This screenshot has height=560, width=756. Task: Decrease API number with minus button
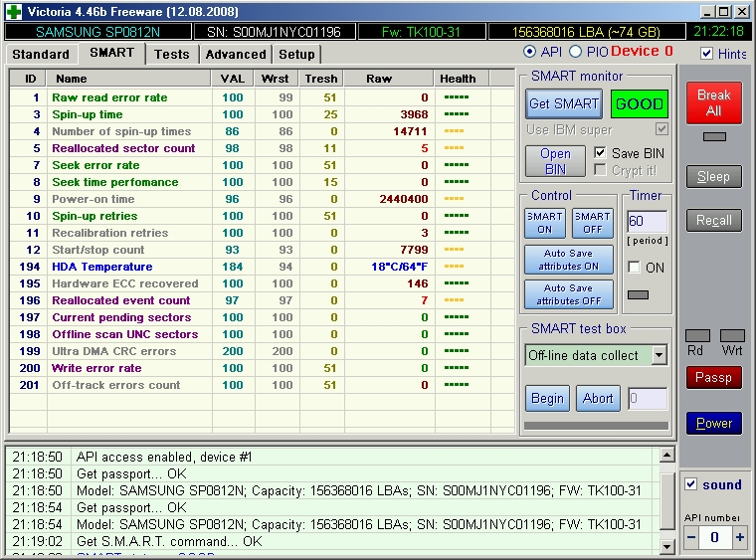pyautogui.click(x=690, y=538)
